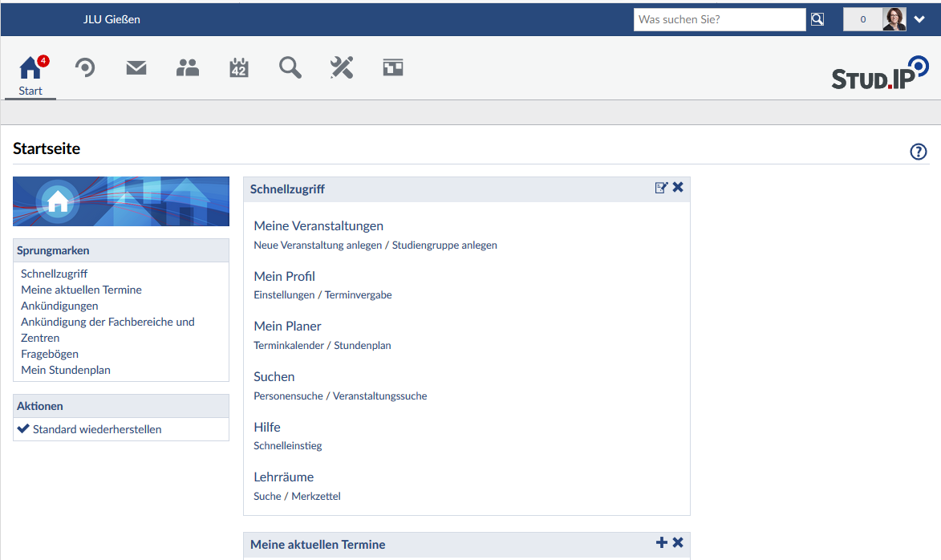Open Meine Veranstaltungen link
The height and width of the screenshot is (560, 941).
318,226
